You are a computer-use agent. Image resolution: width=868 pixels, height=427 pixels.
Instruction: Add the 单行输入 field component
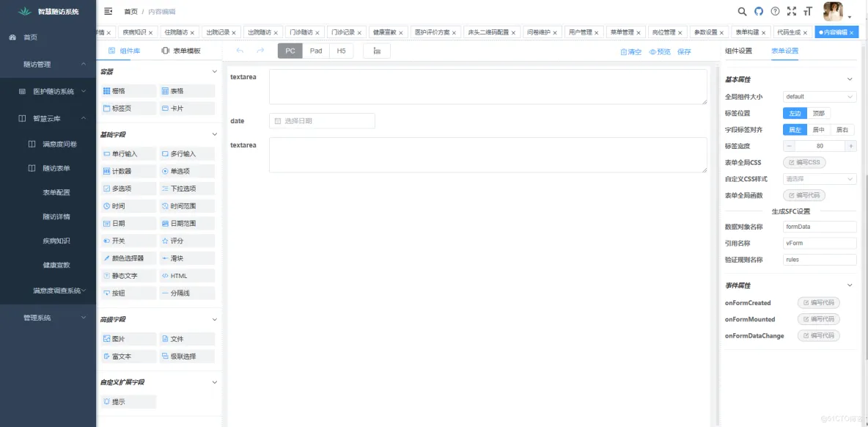point(128,154)
